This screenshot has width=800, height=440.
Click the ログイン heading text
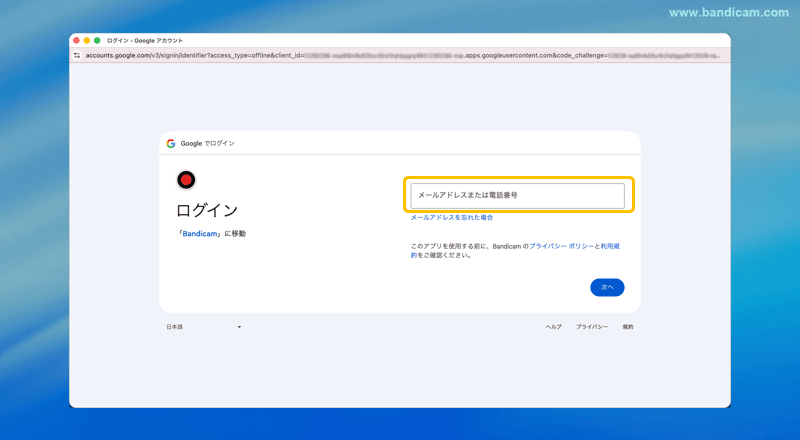[207, 210]
